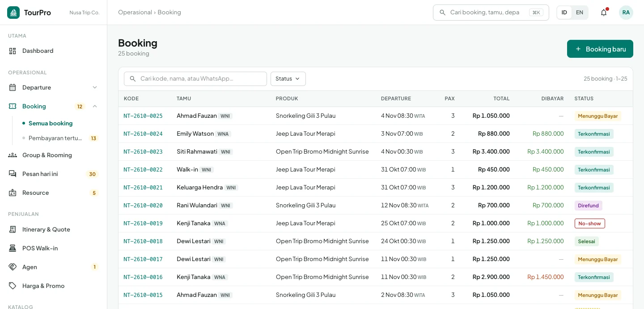Click the POS Walk-in register icon
This screenshot has height=309, width=644.
click(13, 249)
